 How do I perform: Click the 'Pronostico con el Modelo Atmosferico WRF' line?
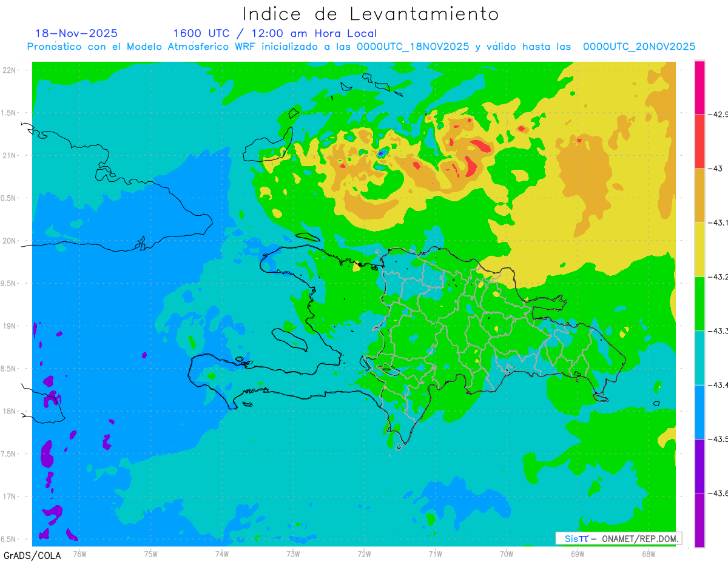click(361, 47)
